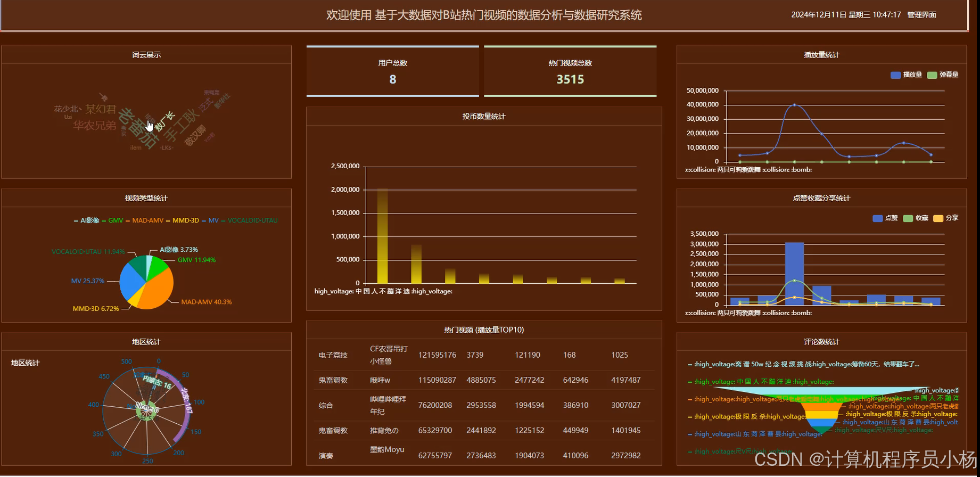Toggle the 弹幕量 legend series

coord(942,75)
